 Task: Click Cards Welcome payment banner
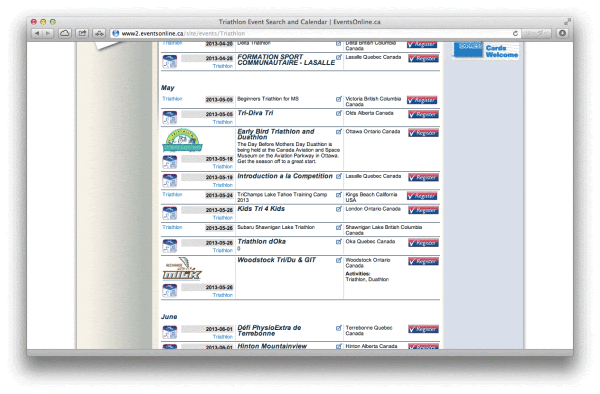tap(486, 50)
